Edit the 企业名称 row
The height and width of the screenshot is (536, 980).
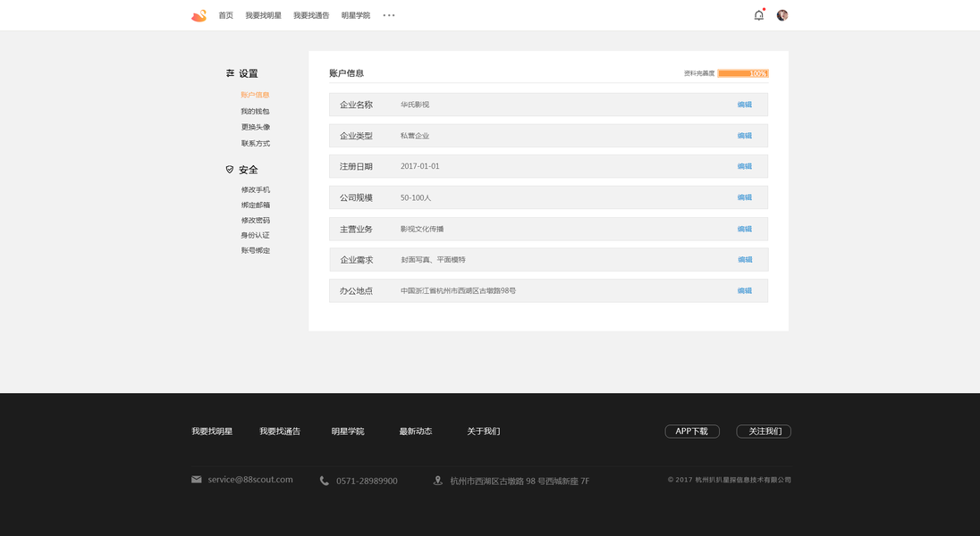[744, 105]
